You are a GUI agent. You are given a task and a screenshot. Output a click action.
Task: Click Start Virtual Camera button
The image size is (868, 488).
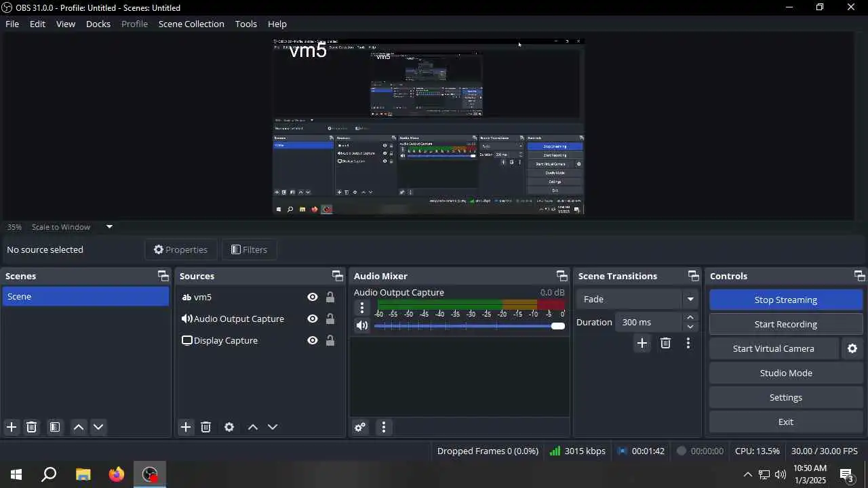774,348
